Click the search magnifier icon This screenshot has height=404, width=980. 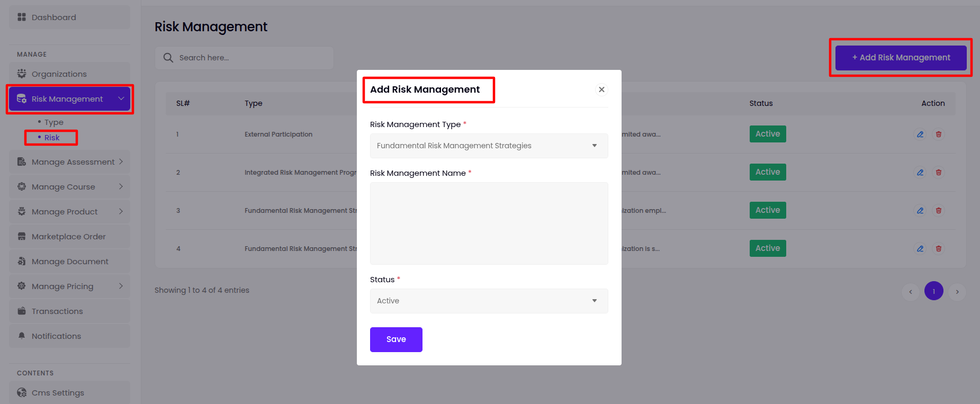click(x=168, y=58)
